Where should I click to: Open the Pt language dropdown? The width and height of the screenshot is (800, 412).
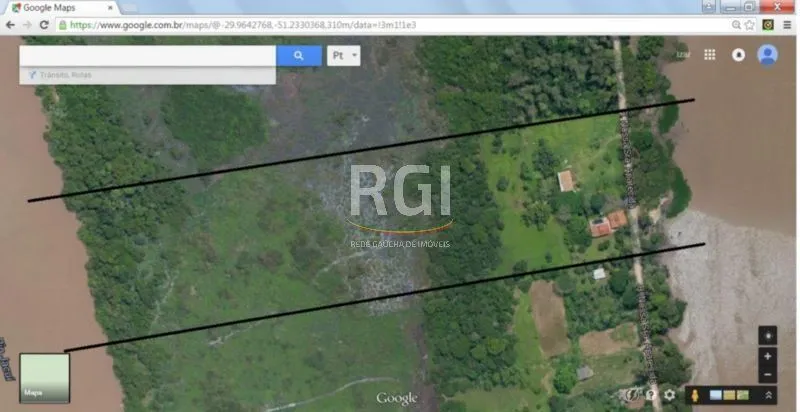(x=343, y=56)
